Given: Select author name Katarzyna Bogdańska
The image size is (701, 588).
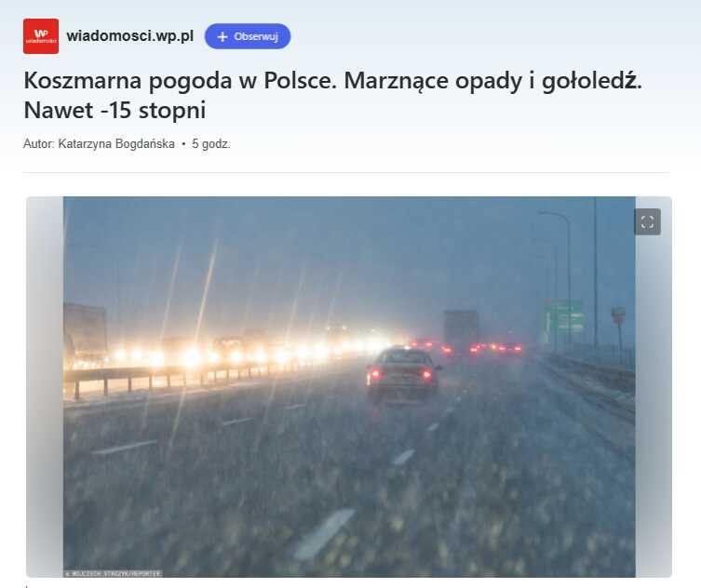Looking at the screenshot, I should tap(116, 144).
